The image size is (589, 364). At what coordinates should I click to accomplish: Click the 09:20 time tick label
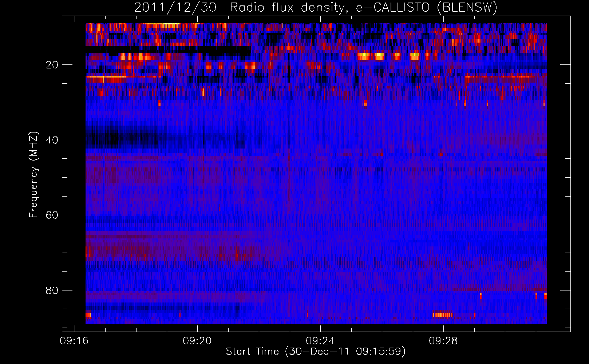point(197,341)
